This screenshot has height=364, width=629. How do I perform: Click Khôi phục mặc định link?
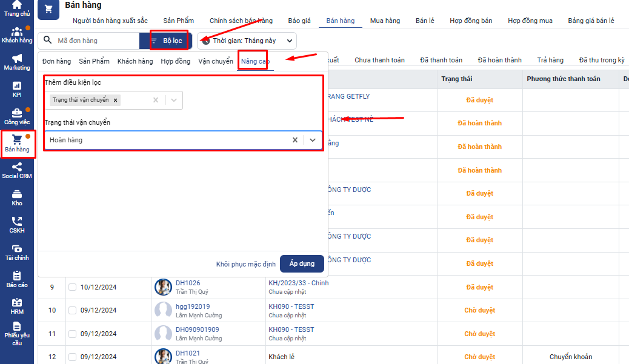[245, 264]
